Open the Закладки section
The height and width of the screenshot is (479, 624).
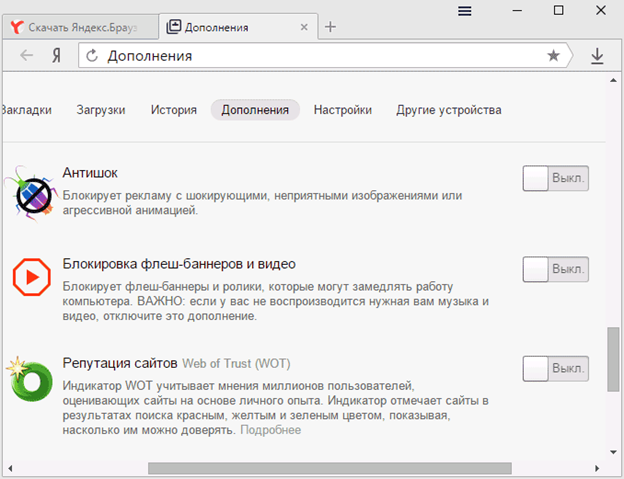pos(26,110)
